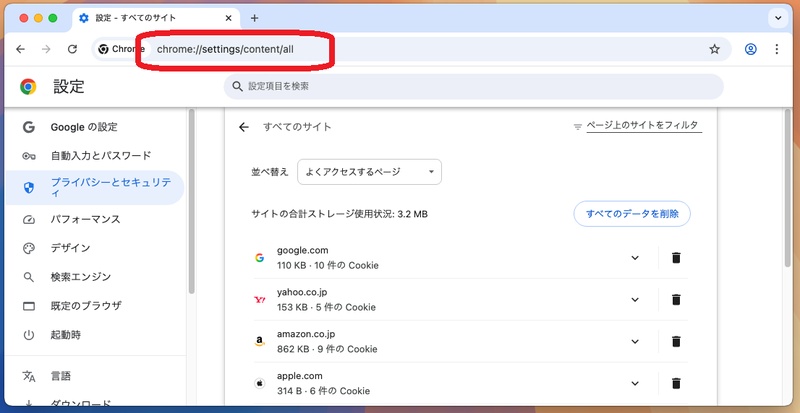800x413 pixels.
Task: Click the 110 KB · 10 件の Cookie text
Action: point(328,265)
